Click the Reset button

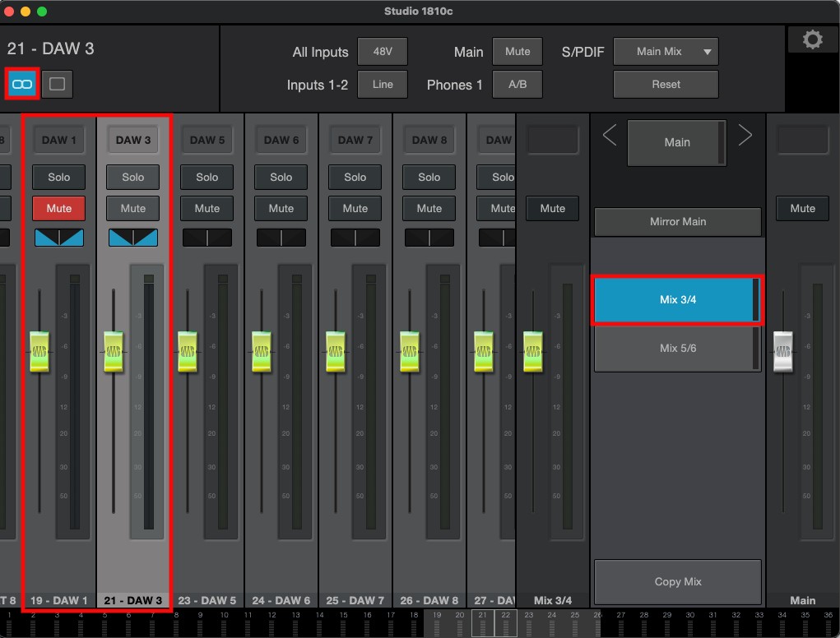(x=666, y=85)
